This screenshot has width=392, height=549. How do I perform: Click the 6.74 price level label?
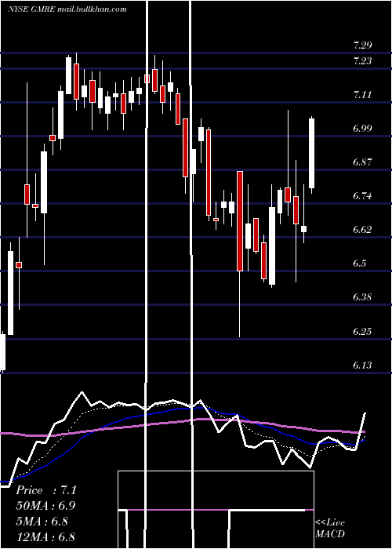(x=362, y=196)
